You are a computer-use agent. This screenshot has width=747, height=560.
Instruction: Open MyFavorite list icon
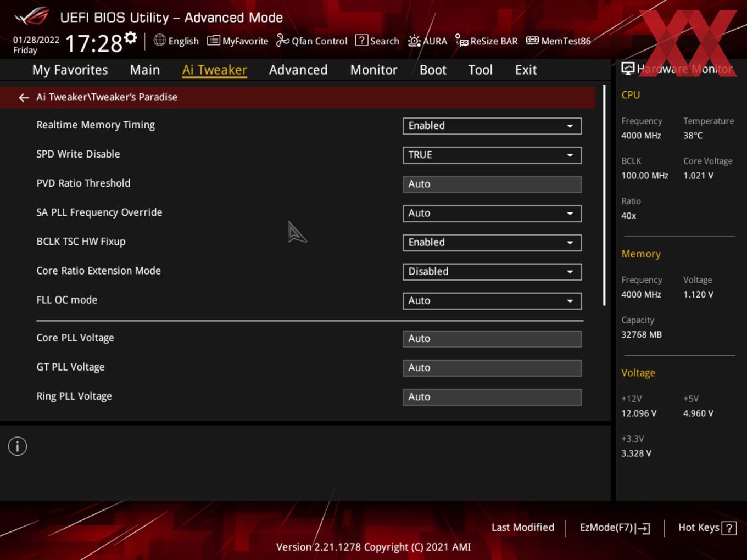(x=213, y=41)
